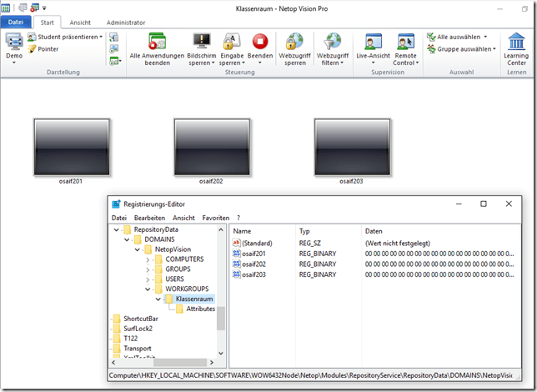Click Alle Anwendungen beenden icon
Viewport: 537px width, 392px height.
[x=157, y=41]
